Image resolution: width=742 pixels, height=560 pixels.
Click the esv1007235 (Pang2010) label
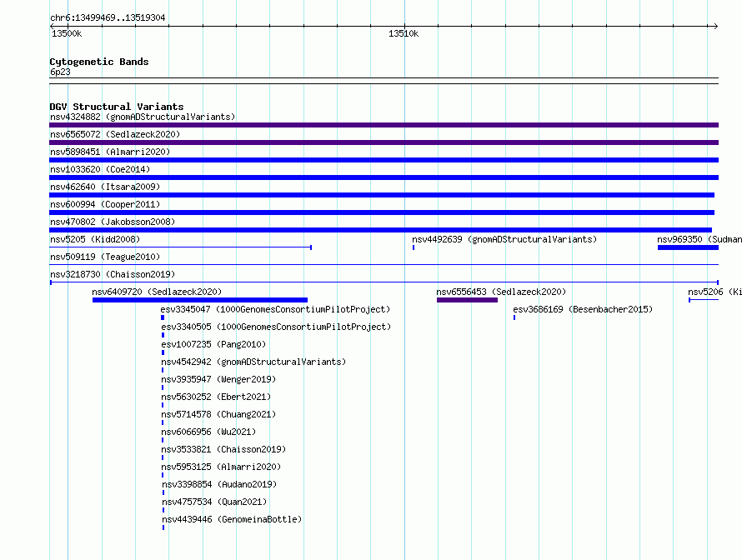213,344
